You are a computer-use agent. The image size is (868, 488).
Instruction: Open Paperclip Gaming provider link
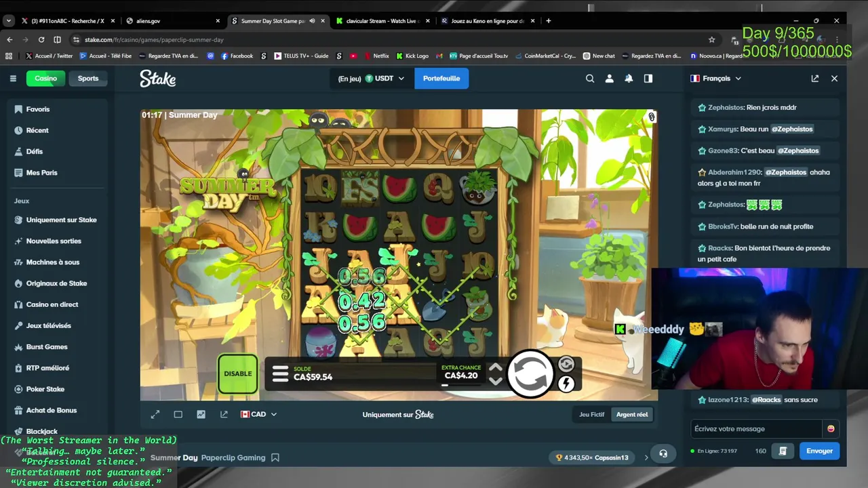point(233,457)
